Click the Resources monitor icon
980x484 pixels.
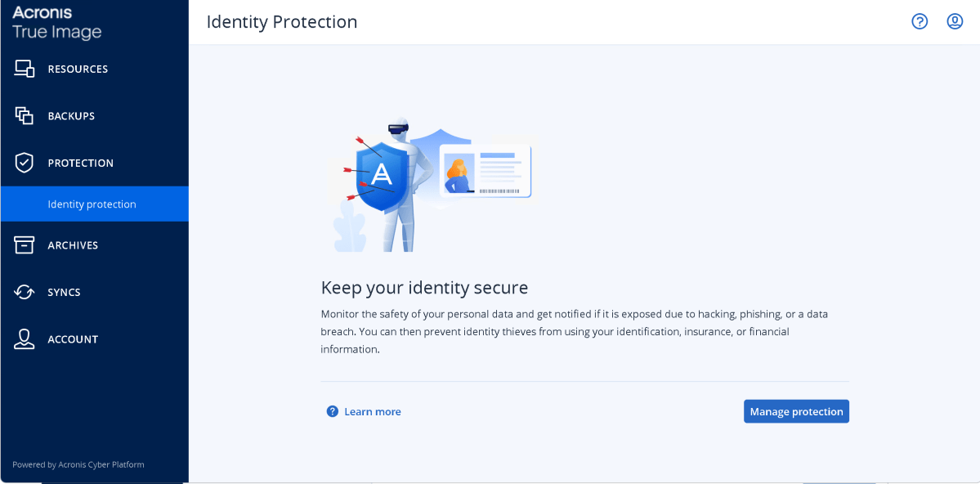tap(25, 69)
